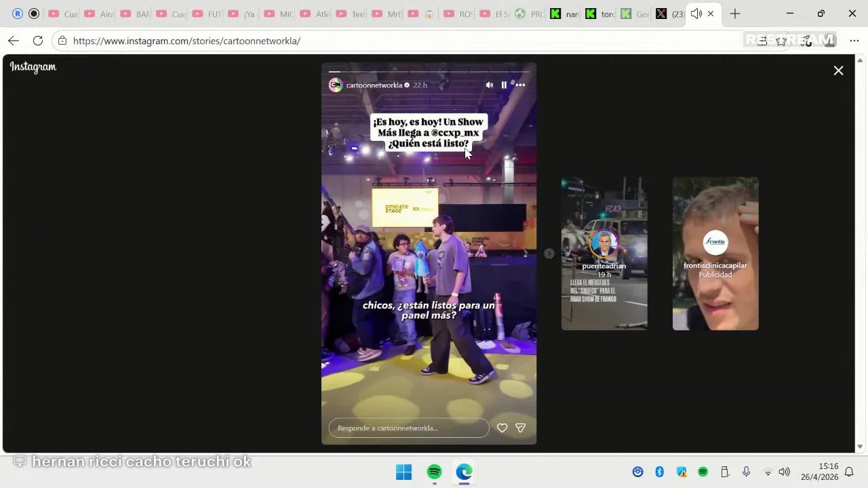Image resolution: width=868 pixels, height=488 pixels.
Task: Switch to the 'Gor' Kick tab
Action: (x=637, y=14)
